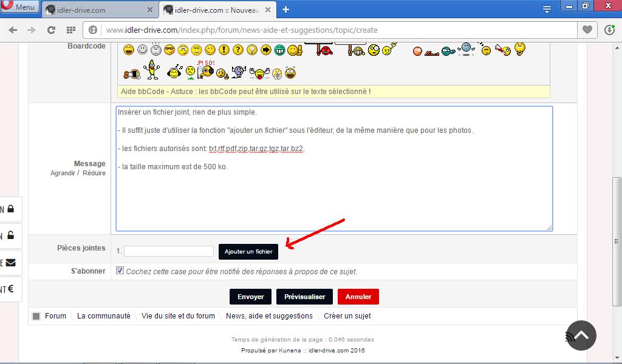Insert the light bulb idea smiley
The image size is (622, 364).
click(252, 50)
